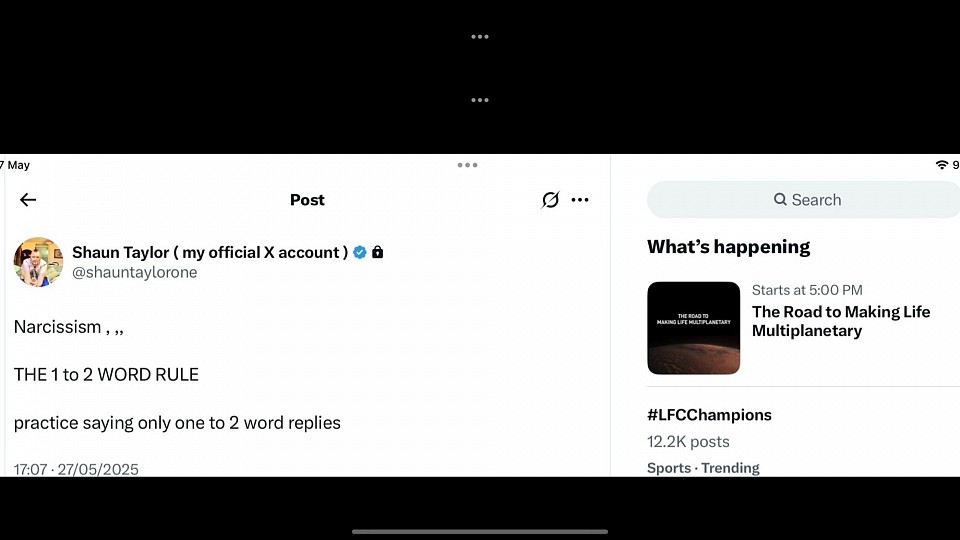Go back with the left arrow icon
Screen dimensions: 960x540
point(28,200)
